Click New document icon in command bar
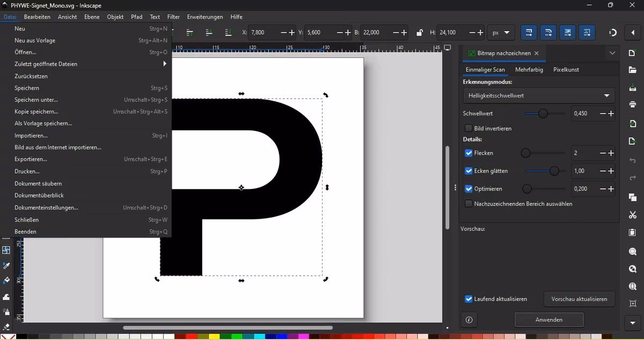644x340 pixels. (633, 53)
